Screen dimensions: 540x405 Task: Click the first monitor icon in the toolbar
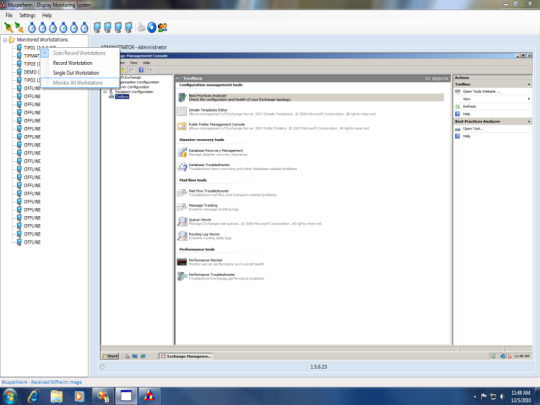(x=97, y=28)
